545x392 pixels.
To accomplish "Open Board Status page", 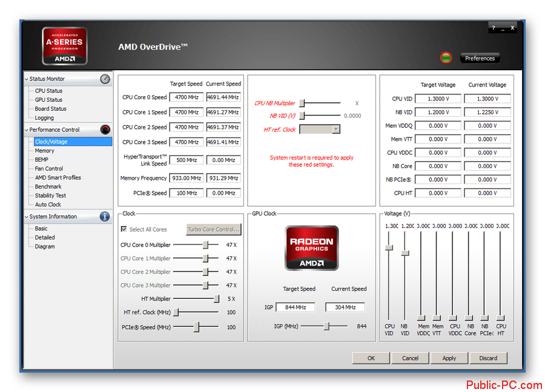I will (x=50, y=109).
